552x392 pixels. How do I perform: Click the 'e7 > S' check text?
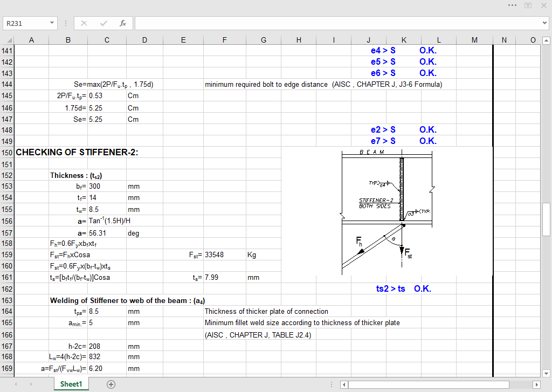(383, 141)
